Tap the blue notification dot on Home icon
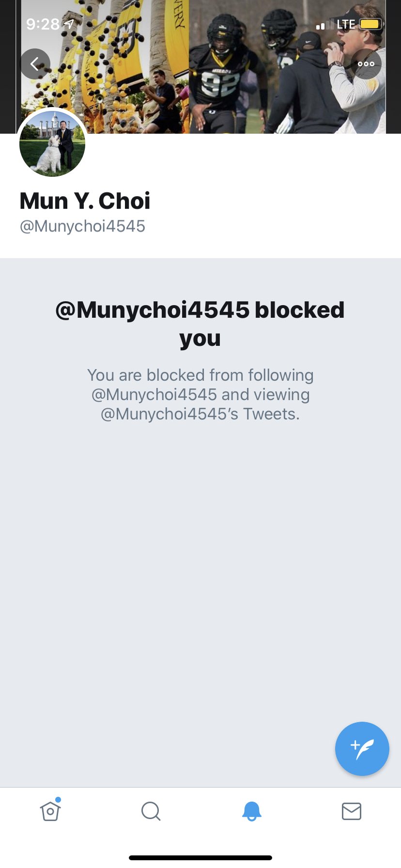This screenshot has width=401, height=868. click(58, 799)
